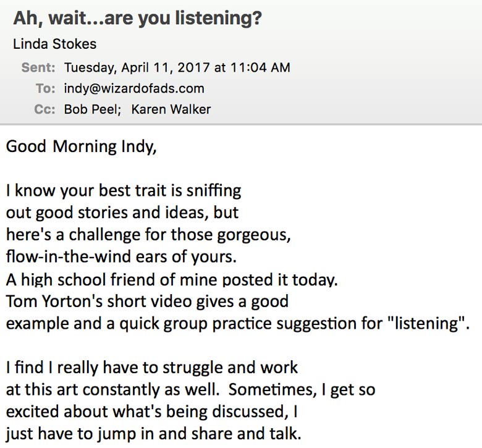Viewport: 482px width, 448px height.
Task: Click the 'To:' label
Action: click(46, 88)
